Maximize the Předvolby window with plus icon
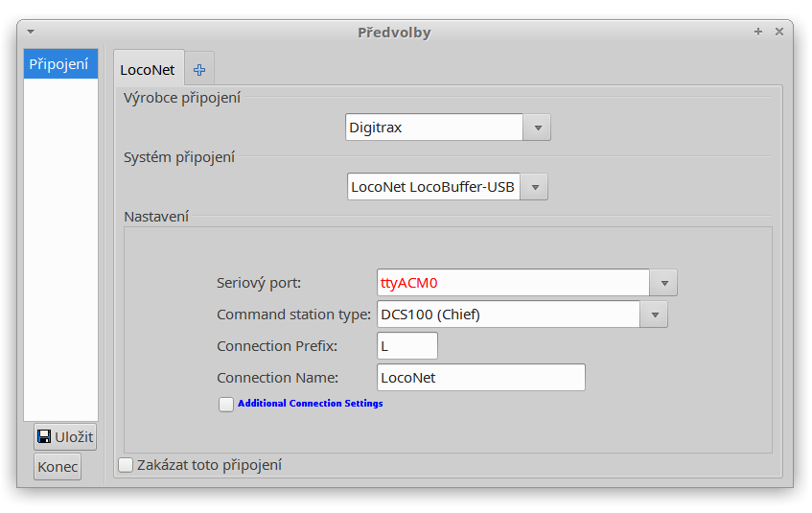The height and width of the screenshot is (513, 812). pos(758,33)
